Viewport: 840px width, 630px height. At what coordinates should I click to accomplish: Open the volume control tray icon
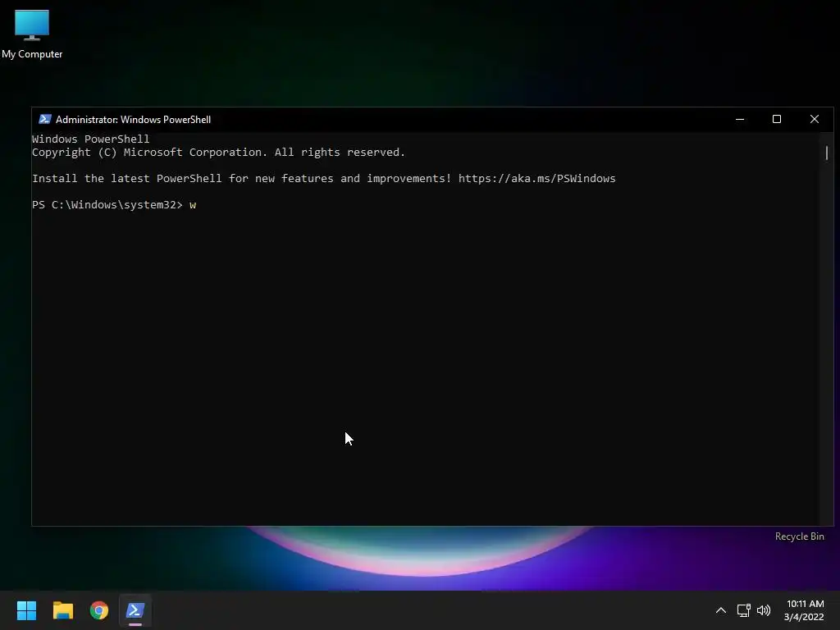(764, 610)
